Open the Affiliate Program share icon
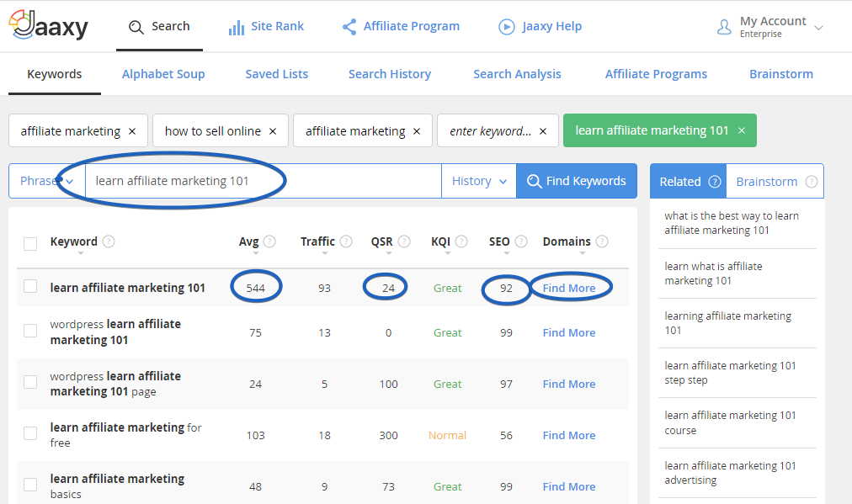 (x=349, y=27)
